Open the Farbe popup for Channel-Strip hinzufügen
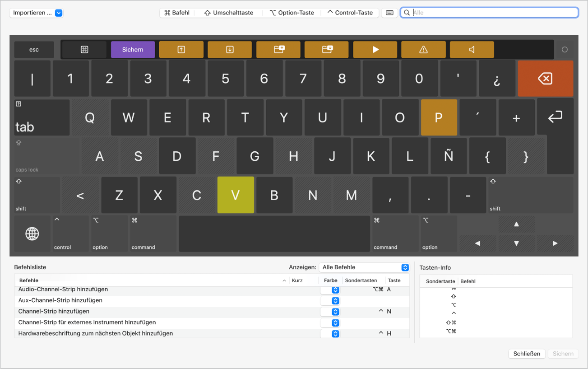 (x=330, y=312)
